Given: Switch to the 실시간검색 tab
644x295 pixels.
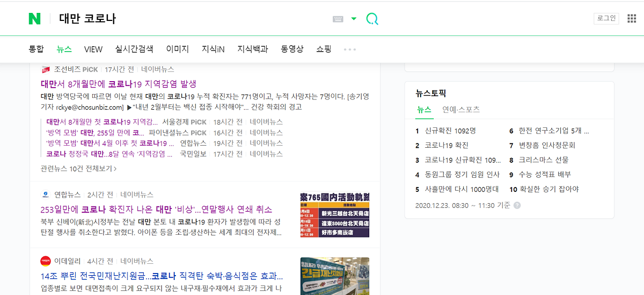Looking at the screenshot, I should pyautogui.click(x=134, y=49).
